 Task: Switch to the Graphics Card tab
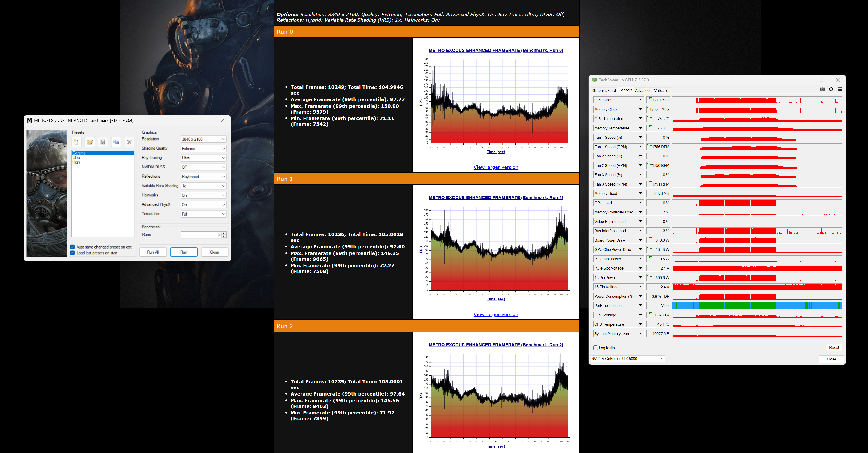coord(604,91)
